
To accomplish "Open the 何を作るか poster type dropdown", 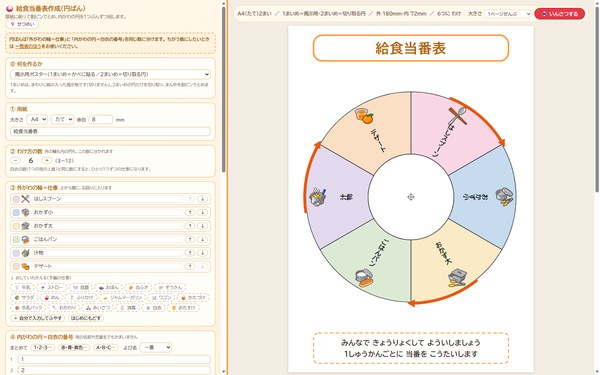I will click(x=110, y=74).
